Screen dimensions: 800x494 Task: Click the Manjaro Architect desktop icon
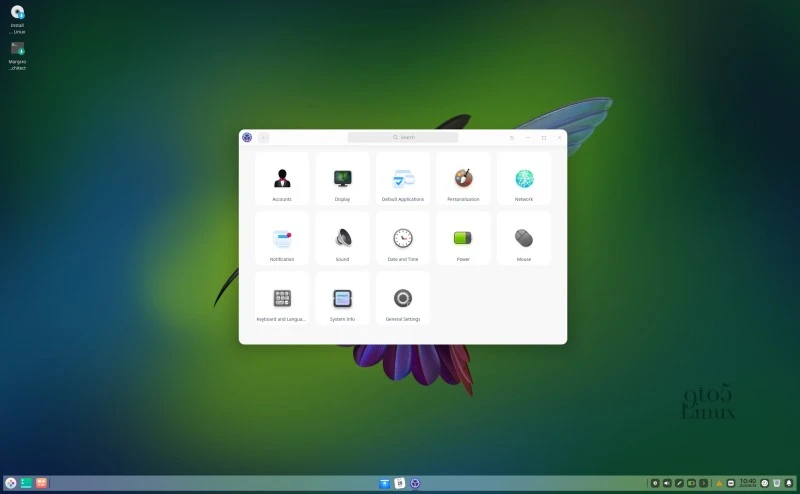pos(17,56)
